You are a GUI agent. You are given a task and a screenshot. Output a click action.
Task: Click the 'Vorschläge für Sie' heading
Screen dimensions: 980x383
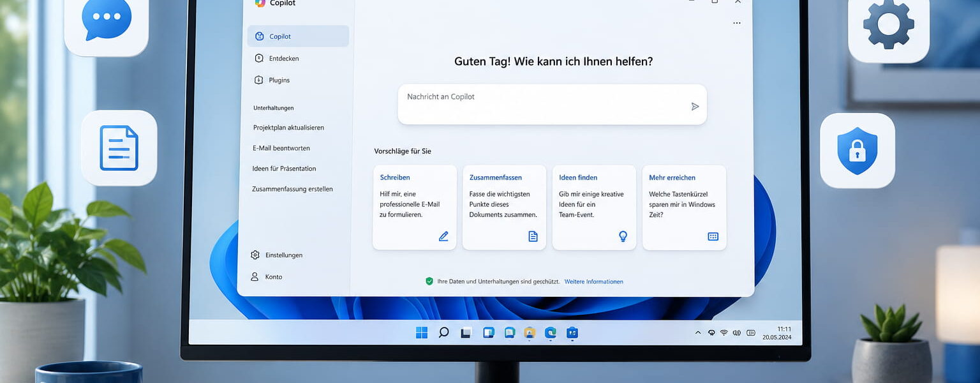coord(403,151)
